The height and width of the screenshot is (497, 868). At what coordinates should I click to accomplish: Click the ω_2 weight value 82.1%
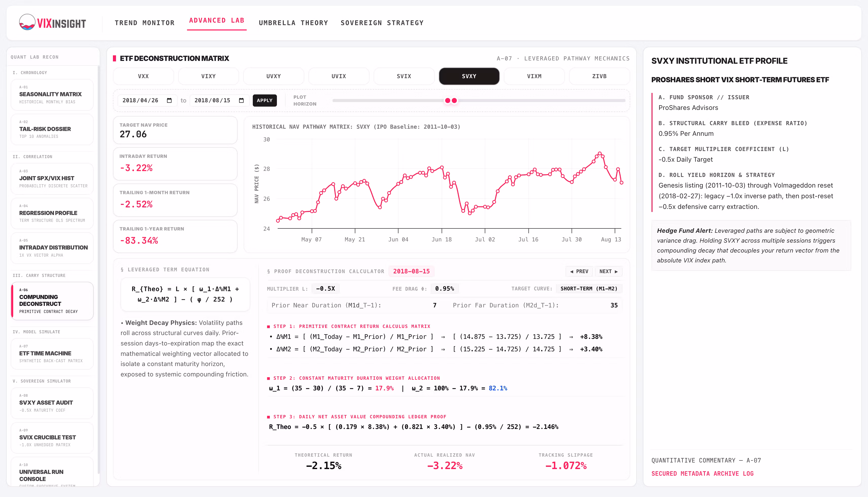[498, 388]
